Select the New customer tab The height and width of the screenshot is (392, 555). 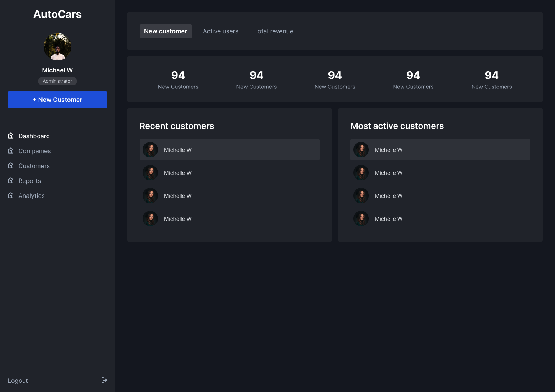click(x=166, y=31)
